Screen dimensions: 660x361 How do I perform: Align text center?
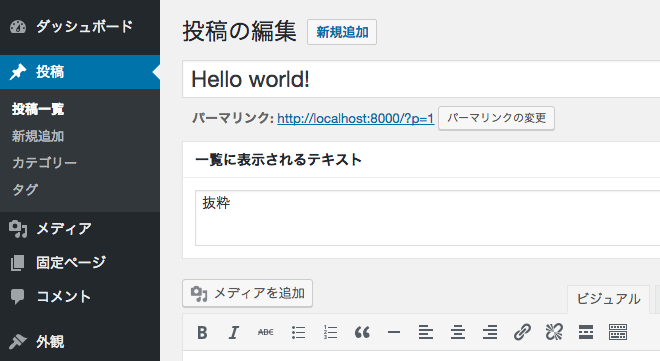coord(458,332)
